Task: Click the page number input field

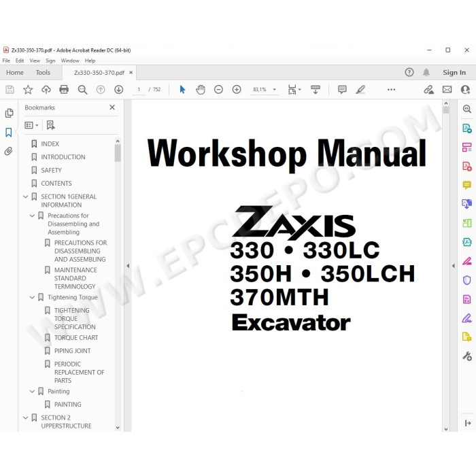Action: tap(139, 90)
